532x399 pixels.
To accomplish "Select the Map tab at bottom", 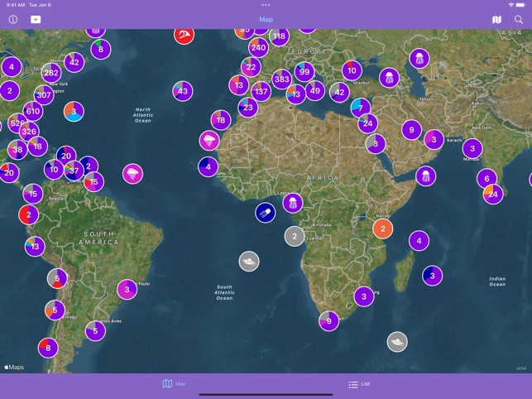I will [174, 384].
